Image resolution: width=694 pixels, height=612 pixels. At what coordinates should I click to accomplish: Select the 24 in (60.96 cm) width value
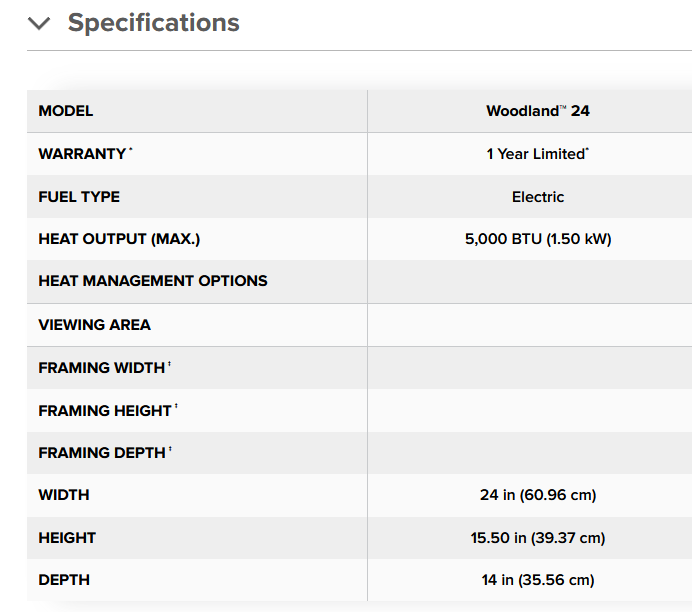[x=537, y=495]
